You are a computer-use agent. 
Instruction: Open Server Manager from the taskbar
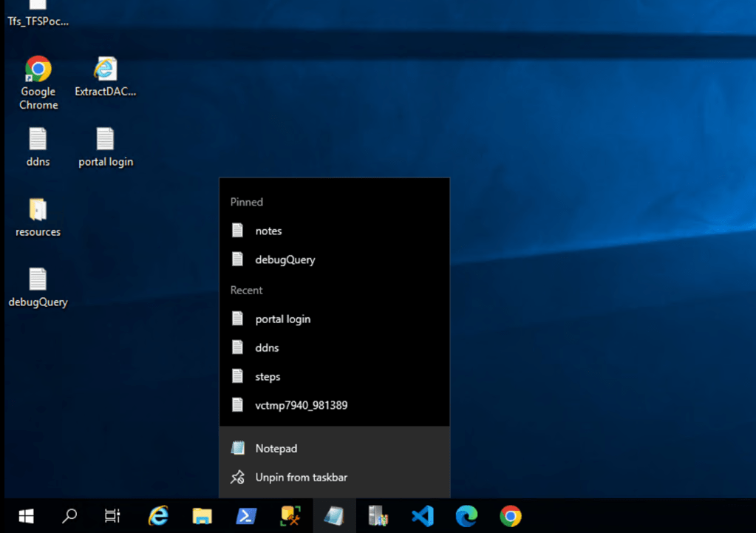pos(378,516)
